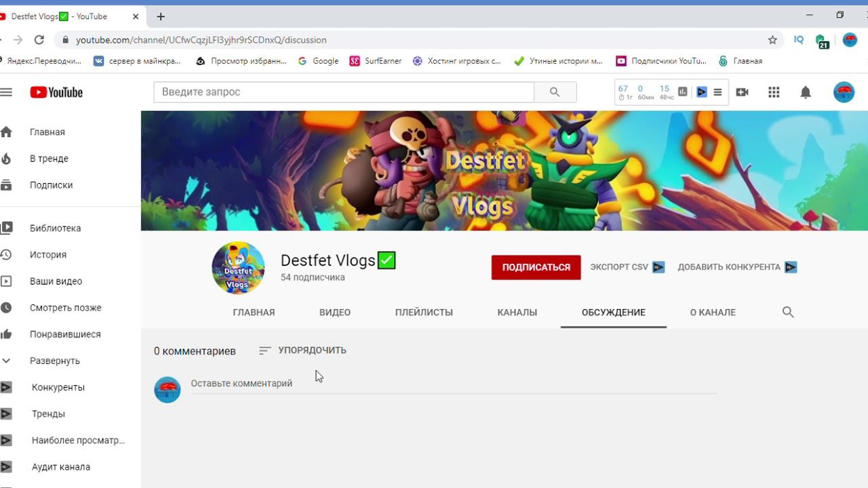
Task: Click the create video camera icon
Action: [x=742, y=92]
